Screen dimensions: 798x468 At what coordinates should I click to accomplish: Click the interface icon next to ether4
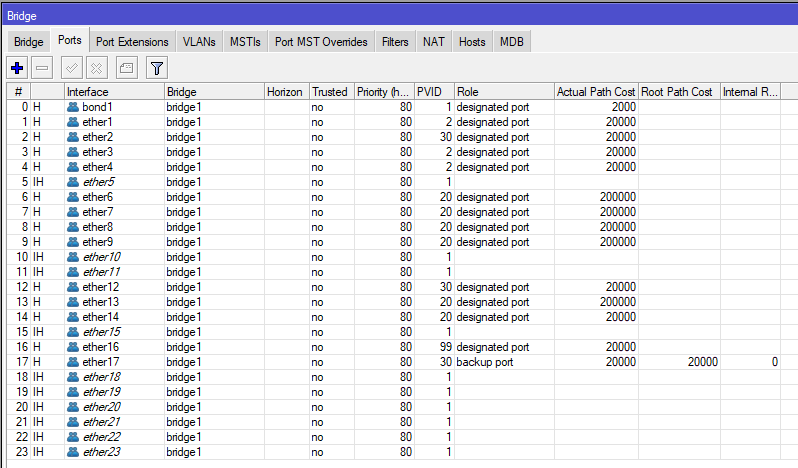73,167
